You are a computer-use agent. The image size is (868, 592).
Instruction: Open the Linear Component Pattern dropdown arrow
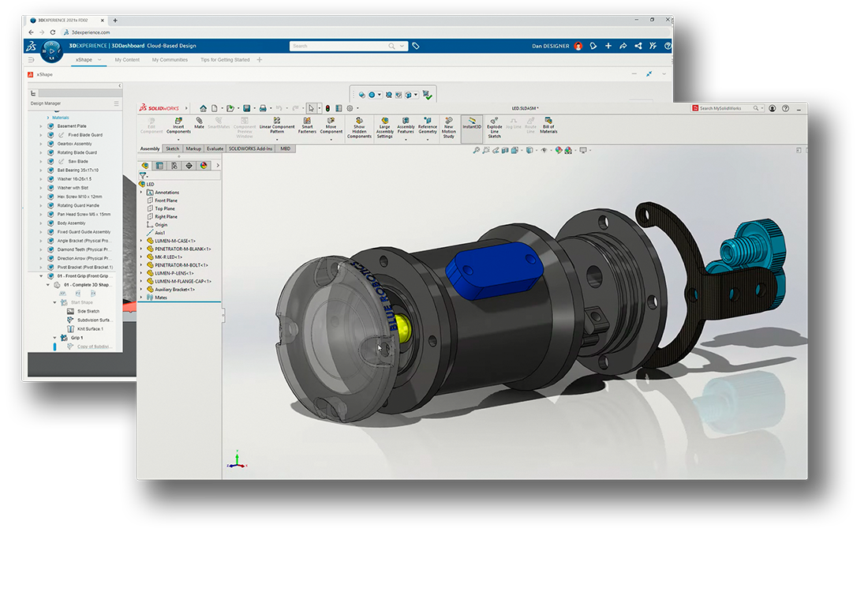coord(277,139)
